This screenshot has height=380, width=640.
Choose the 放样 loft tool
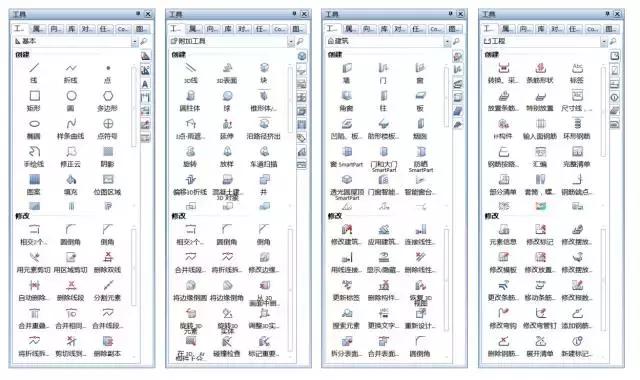click(227, 157)
